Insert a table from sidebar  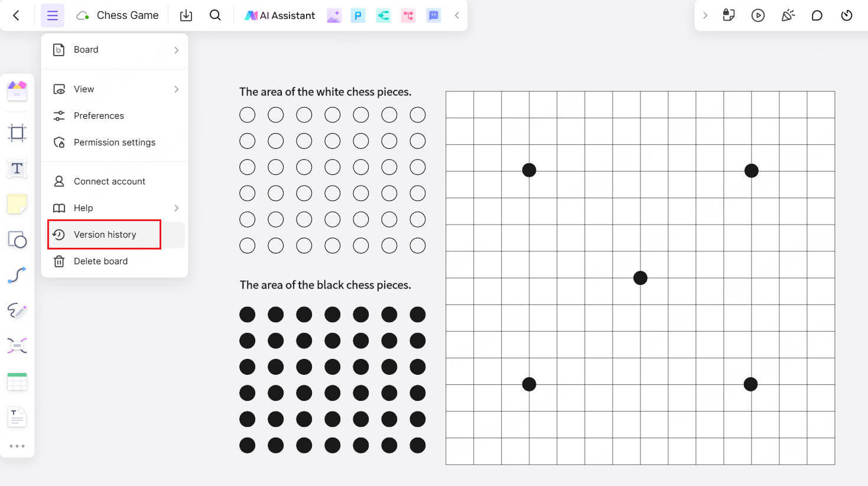point(17,382)
